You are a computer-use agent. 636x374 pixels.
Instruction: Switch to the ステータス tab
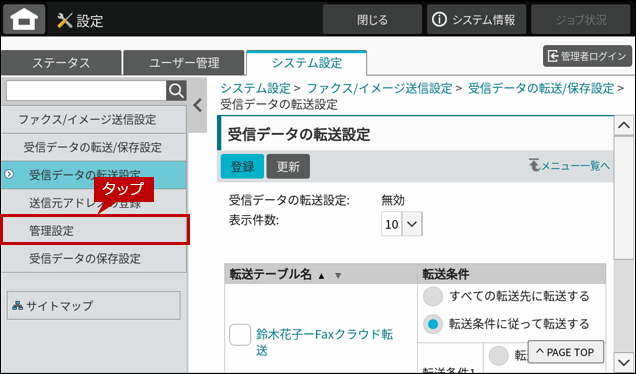click(61, 63)
